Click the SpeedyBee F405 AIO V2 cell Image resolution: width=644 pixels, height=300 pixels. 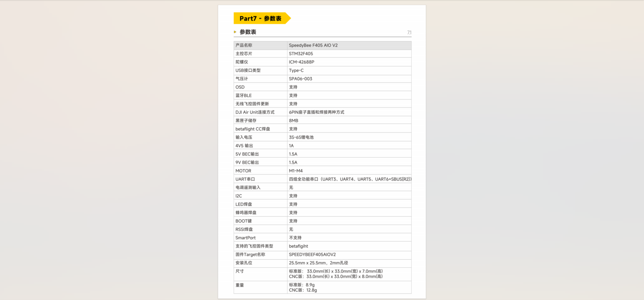coord(313,45)
